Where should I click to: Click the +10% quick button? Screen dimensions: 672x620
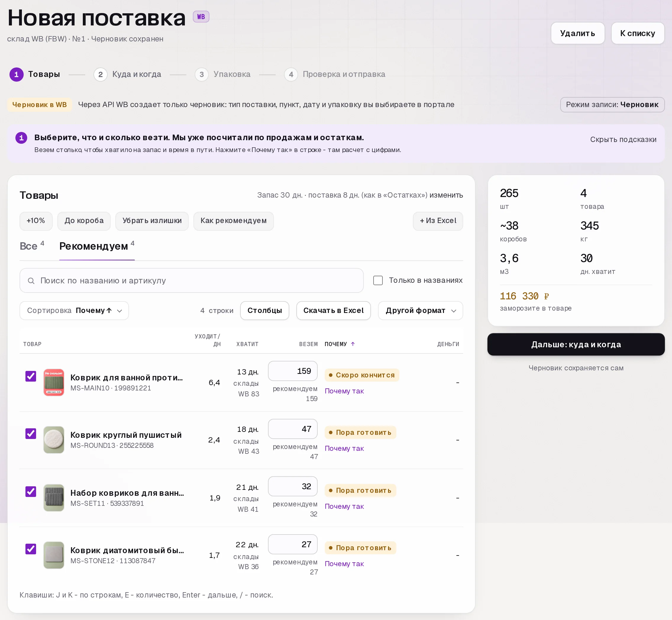(36, 221)
